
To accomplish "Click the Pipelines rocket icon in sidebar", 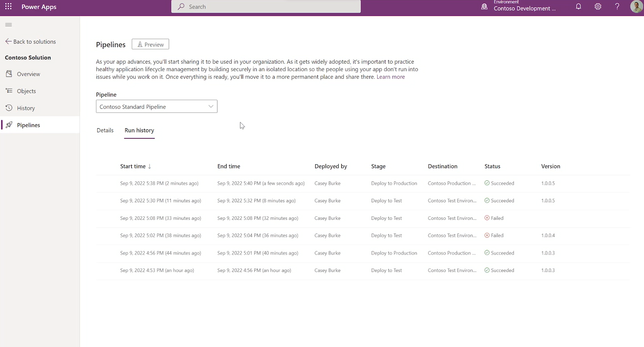I will [x=9, y=125].
